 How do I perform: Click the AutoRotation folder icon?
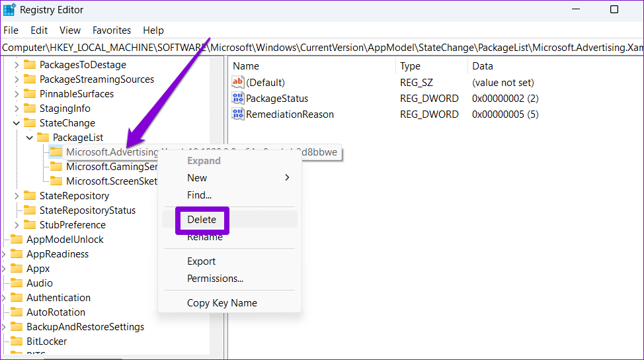17,312
